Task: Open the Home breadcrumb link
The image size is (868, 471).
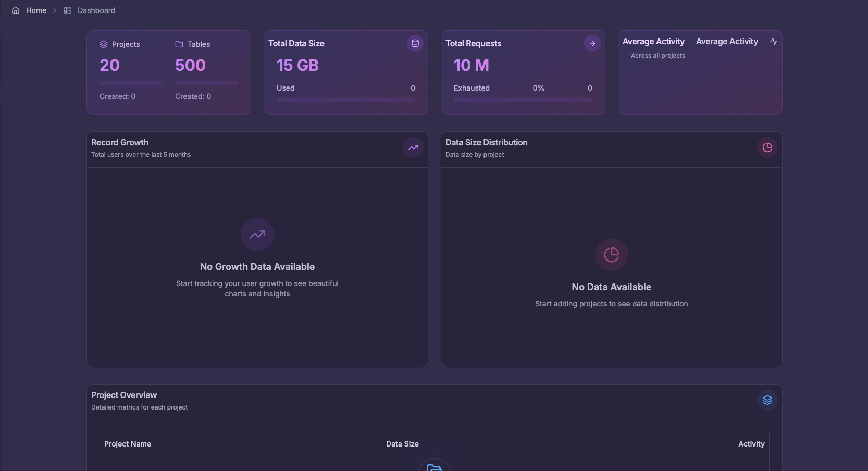Action: tap(36, 10)
